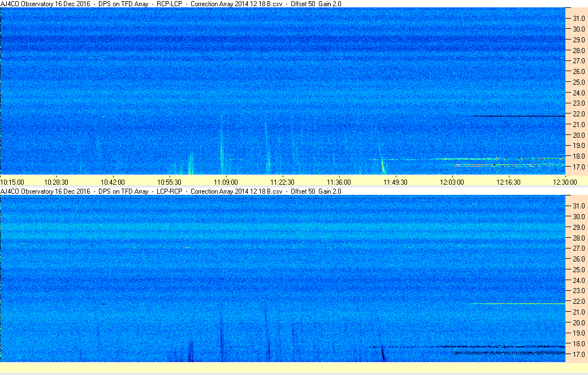Image resolution: width=588 pixels, height=375 pixels.
Task: Select the 12:30:00 time axis label
Action: (x=565, y=182)
